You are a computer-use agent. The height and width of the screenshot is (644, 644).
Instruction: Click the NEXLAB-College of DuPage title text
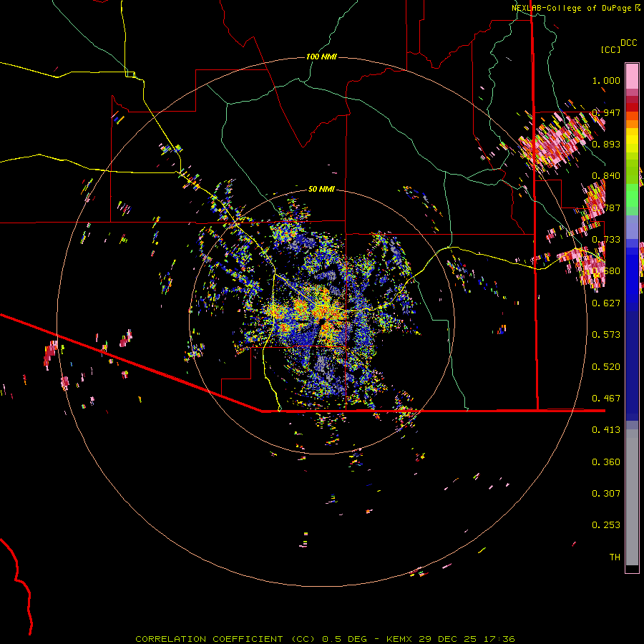(571, 8)
